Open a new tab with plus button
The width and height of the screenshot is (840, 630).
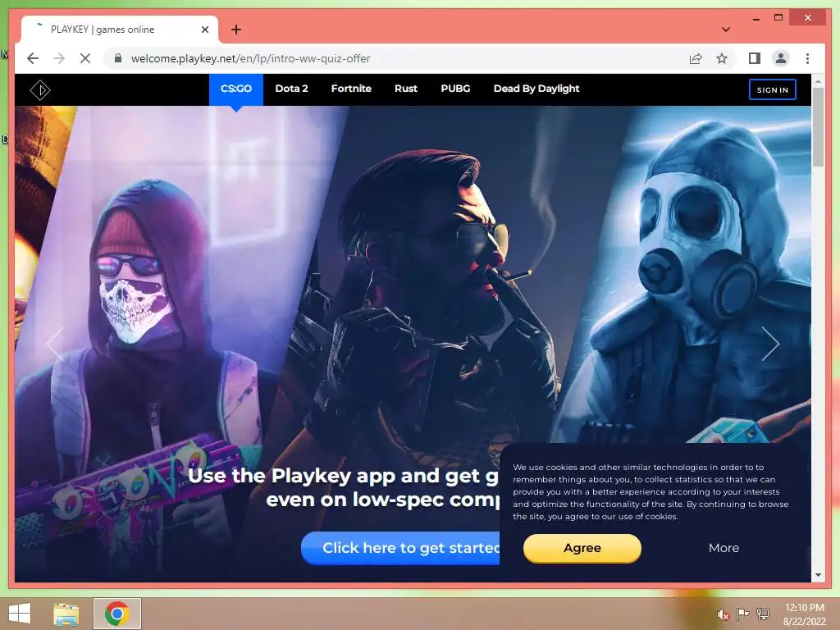point(236,30)
